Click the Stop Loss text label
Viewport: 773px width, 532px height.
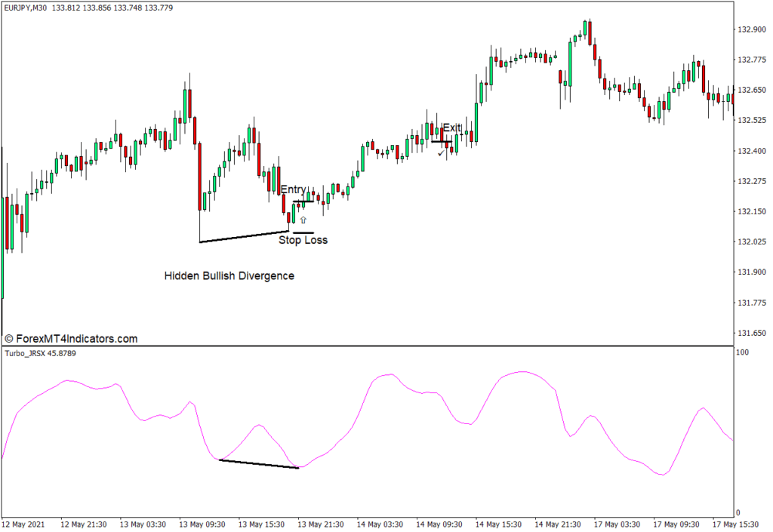(303, 241)
